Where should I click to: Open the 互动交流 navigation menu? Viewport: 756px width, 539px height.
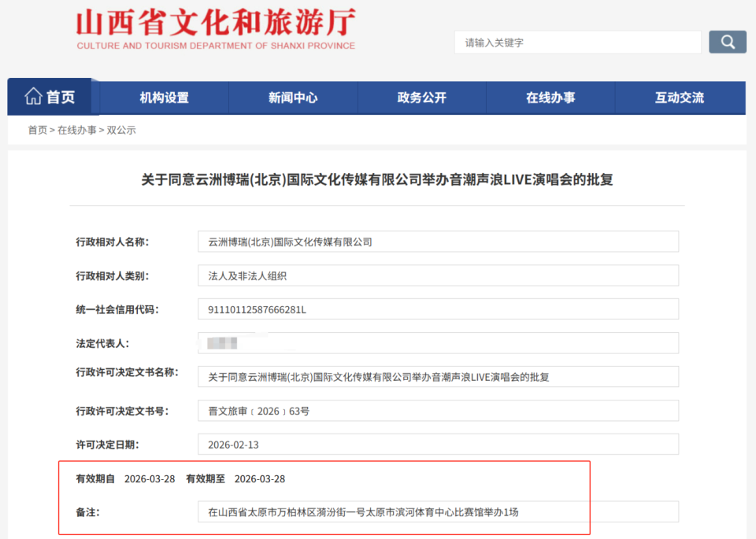tap(678, 96)
